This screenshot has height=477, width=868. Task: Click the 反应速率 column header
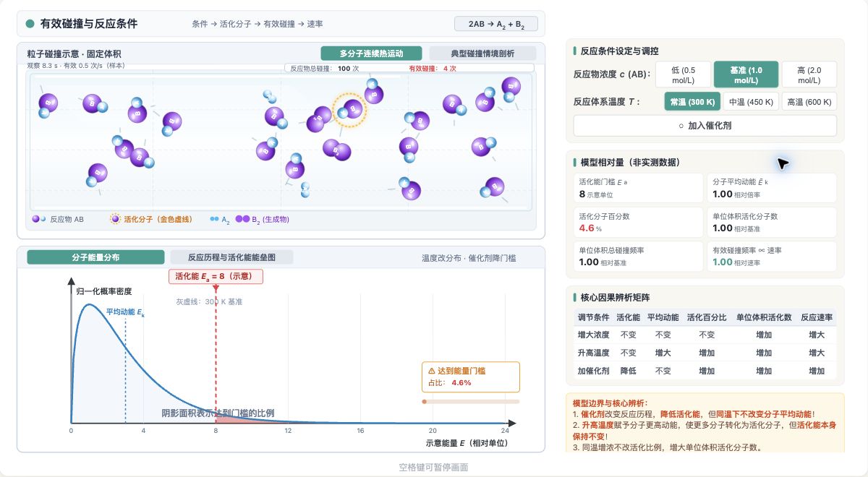817,317
